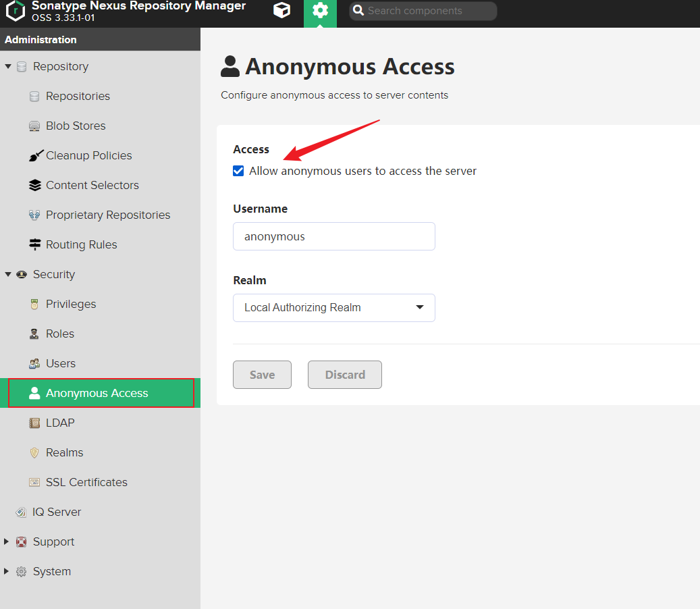700x609 pixels.
Task: Click the Repository database folder icon
Action: (x=22, y=67)
